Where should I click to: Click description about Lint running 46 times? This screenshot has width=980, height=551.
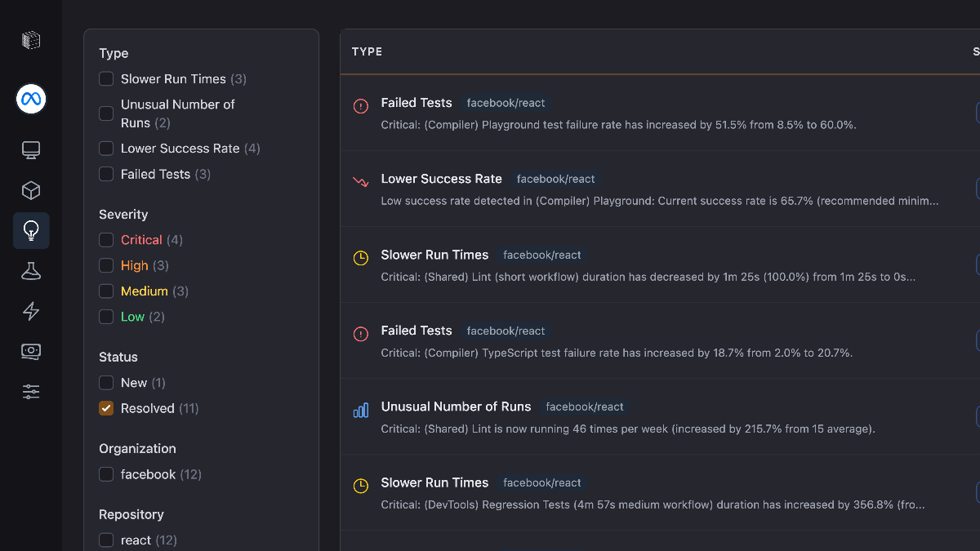click(x=628, y=429)
